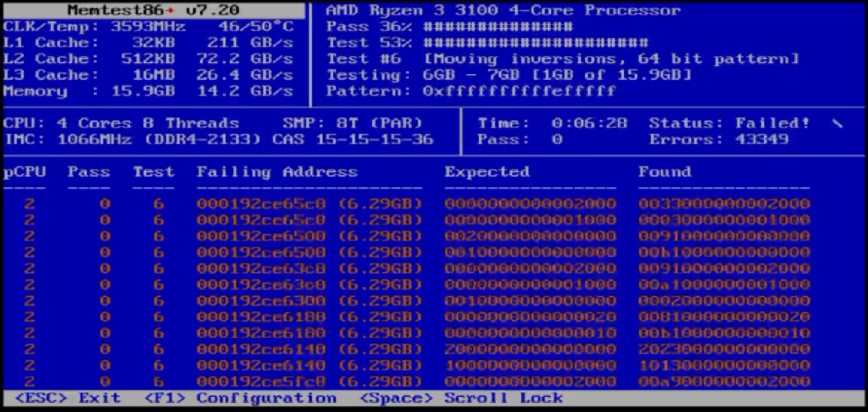Select Found value 2023000000000000

[724, 349]
